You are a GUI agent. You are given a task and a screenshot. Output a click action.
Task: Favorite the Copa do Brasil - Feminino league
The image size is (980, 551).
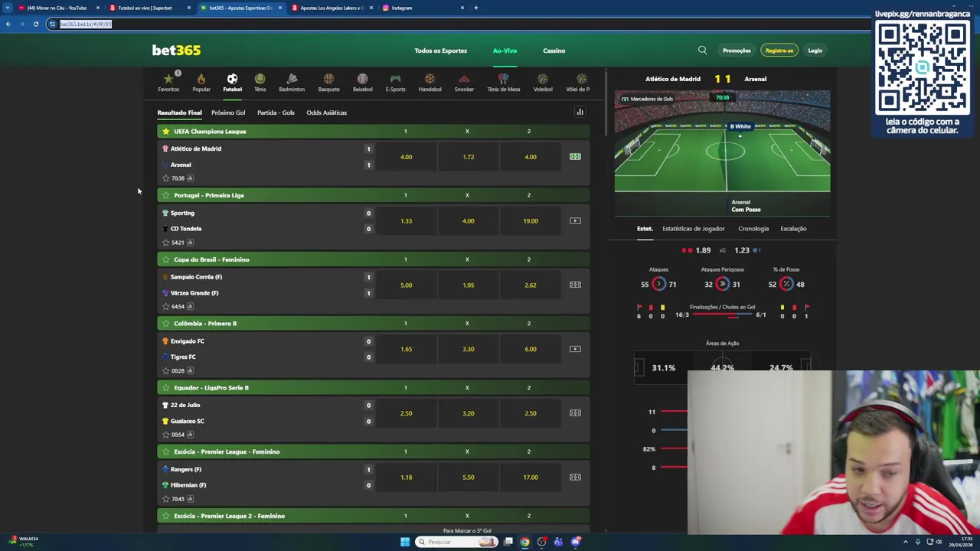tap(165, 259)
